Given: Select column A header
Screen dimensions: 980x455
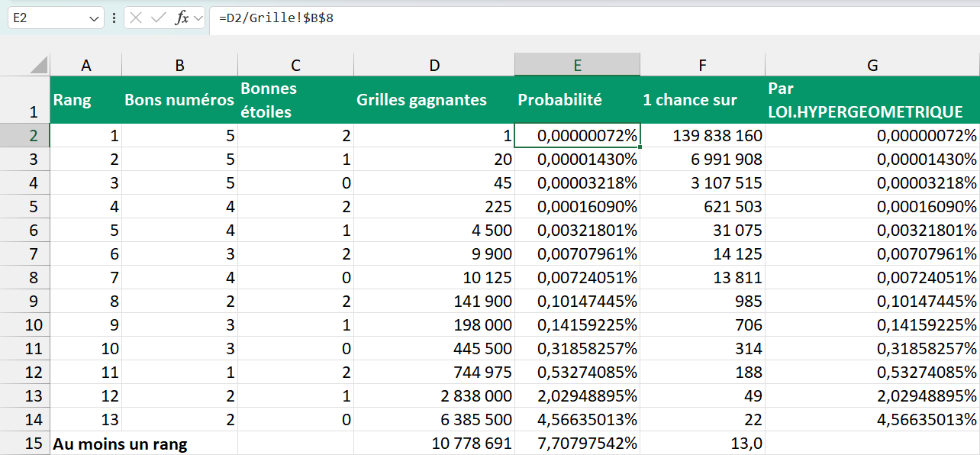Looking at the screenshot, I should click(x=86, y=66).
